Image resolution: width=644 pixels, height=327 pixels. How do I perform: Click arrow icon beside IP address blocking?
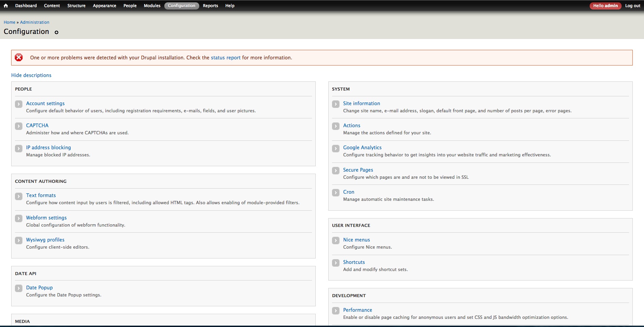[x=19, y=148]
